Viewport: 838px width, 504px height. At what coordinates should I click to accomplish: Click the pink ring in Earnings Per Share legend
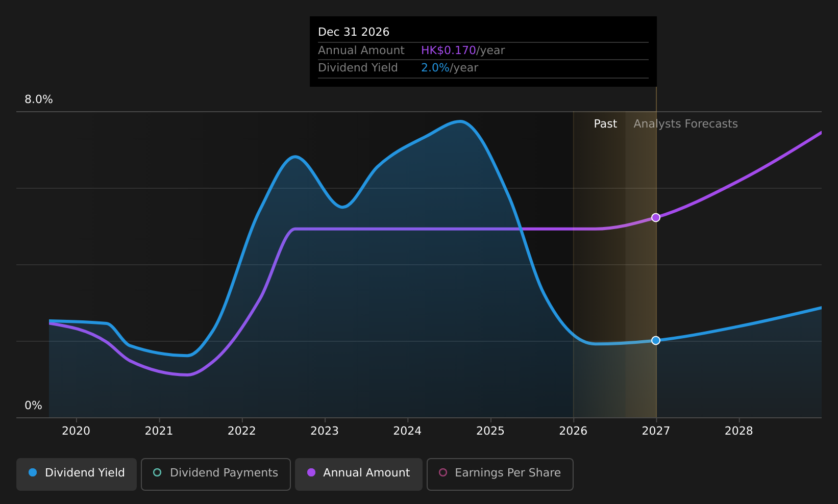(443, 472)
